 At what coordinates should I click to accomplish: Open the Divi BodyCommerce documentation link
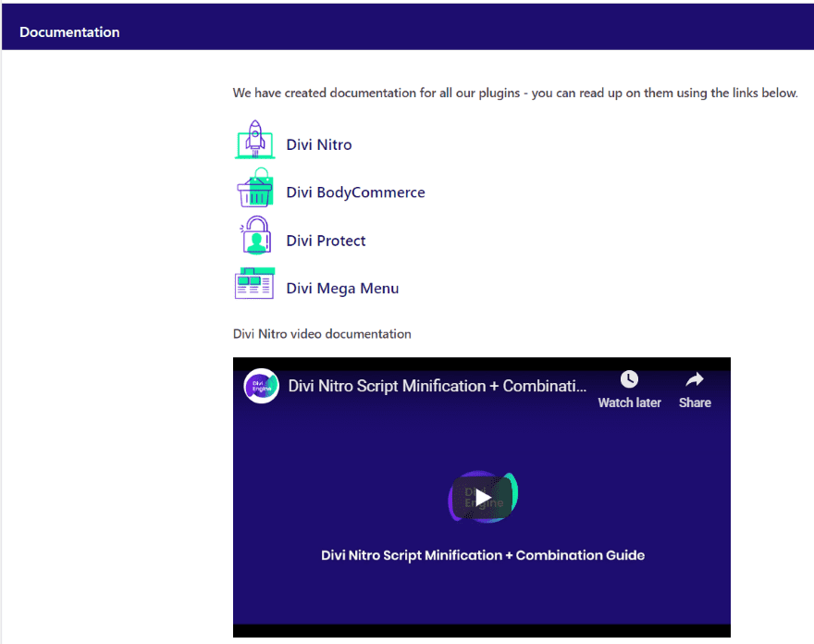355,192
